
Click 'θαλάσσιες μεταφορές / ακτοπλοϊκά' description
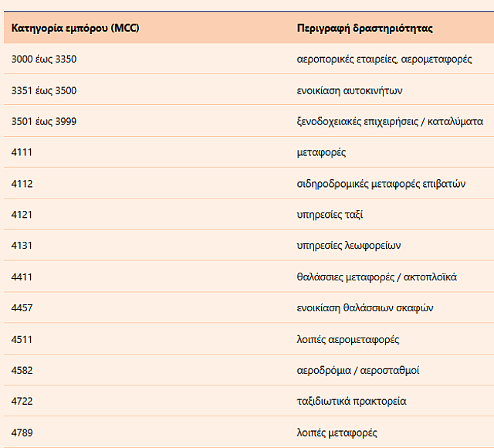pos(377,277)
